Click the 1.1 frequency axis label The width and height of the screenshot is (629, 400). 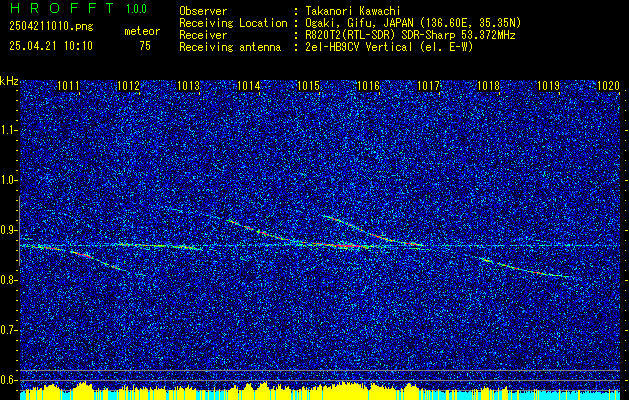coord(8,130)
